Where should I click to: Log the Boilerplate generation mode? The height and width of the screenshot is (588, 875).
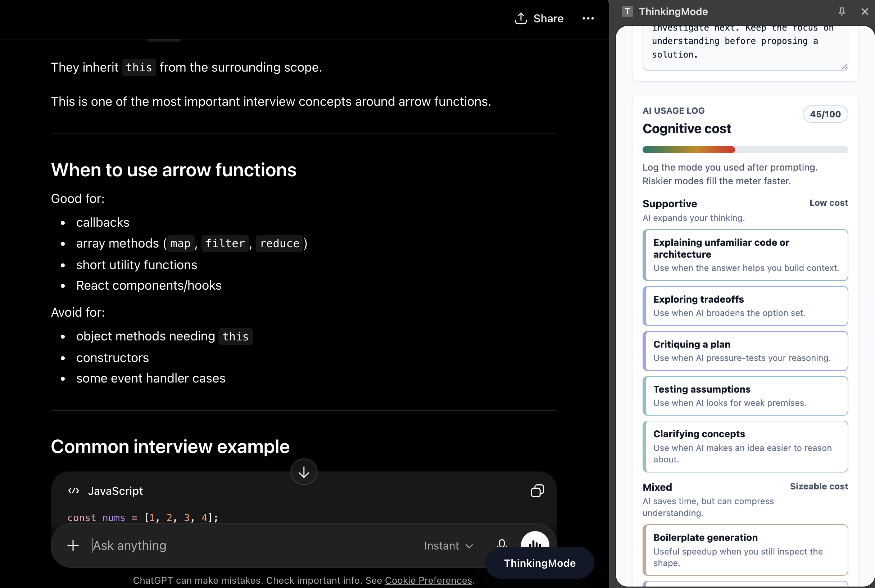(x=745, y=550)
